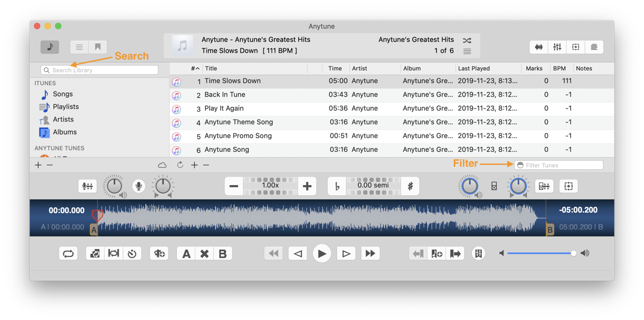
Task: Select Albums in the iTunes sidebar
Action: [64, 132]
